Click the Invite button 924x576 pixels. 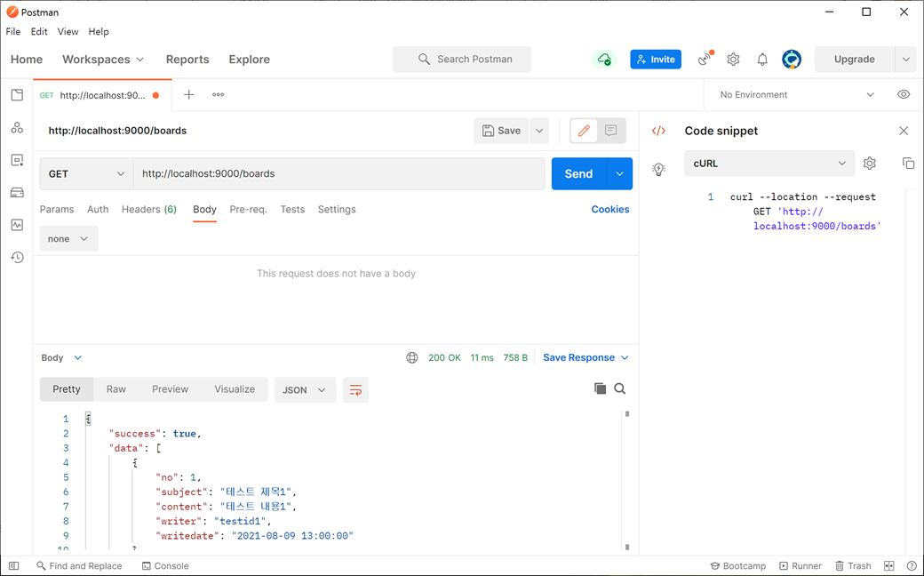(x=656, y=59)
